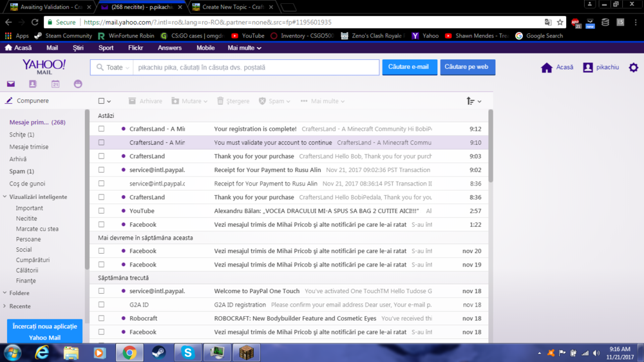
Task: Open the Contacts icon below logo
Action: pos(33,84)
